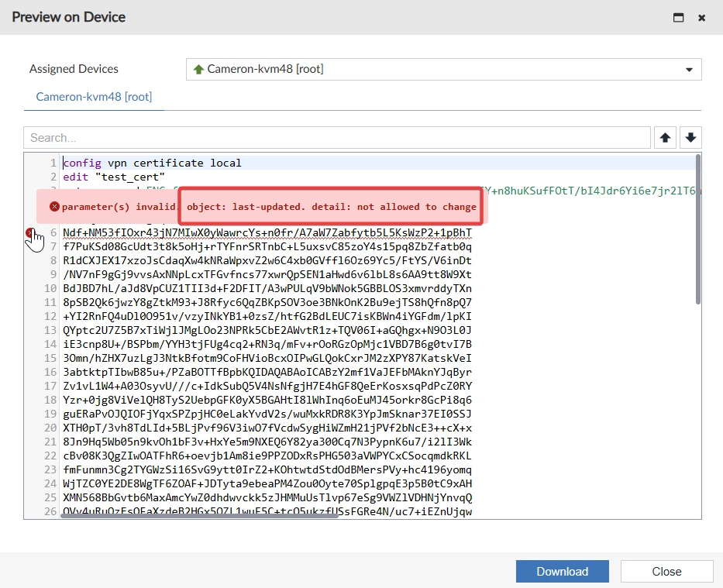Click line 11 starting with 8pSB2Qk6jwzY8g
This screenshot has width=723, height=588.
coord(267,302)
